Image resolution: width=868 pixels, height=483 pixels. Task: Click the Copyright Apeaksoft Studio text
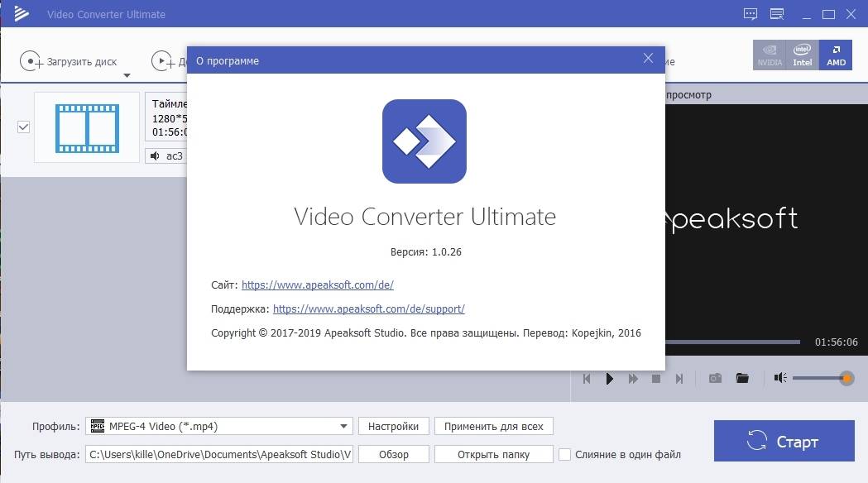coord(425,333)
